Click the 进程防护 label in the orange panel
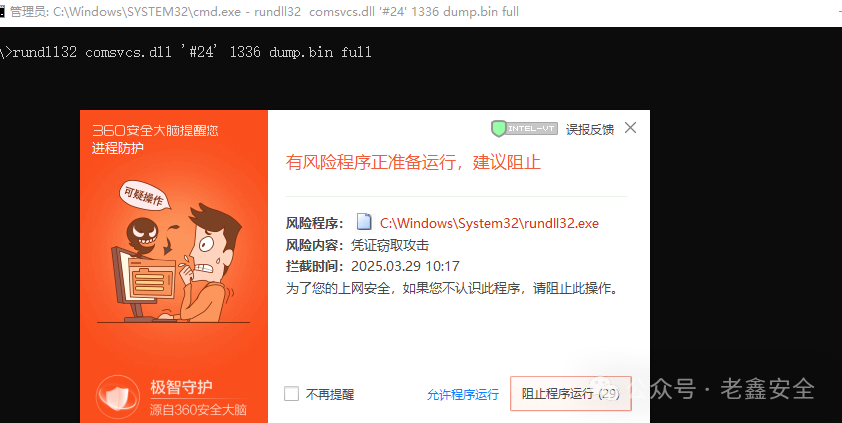This screenshot has height=423, width=842. click(118, 148)
